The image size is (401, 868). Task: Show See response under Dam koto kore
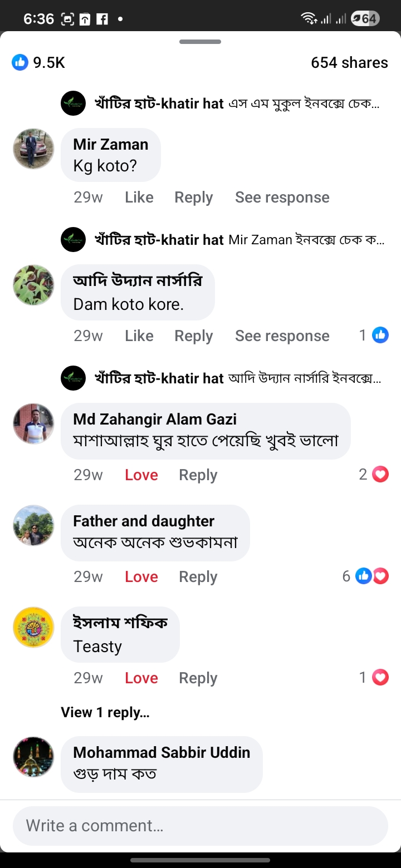[282, 336]
